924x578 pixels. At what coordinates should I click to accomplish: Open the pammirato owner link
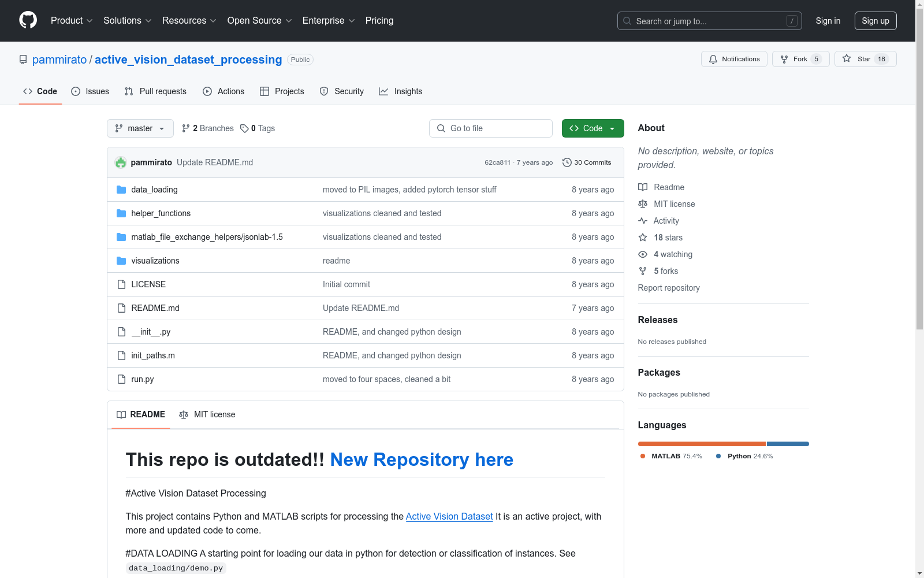point(59,60)
